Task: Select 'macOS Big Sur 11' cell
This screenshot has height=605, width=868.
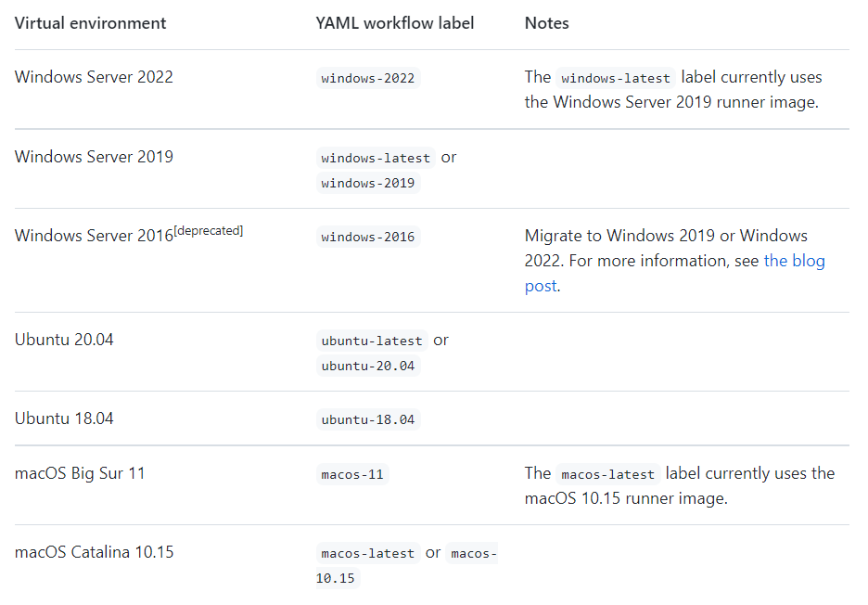Action: pos(80,473)
